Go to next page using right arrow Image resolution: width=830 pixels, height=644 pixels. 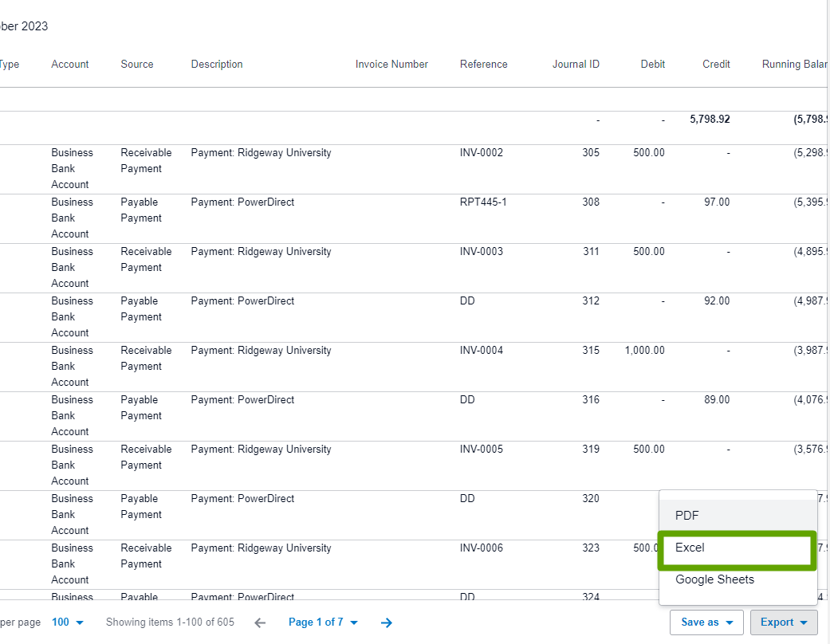[x=387, y=622]
